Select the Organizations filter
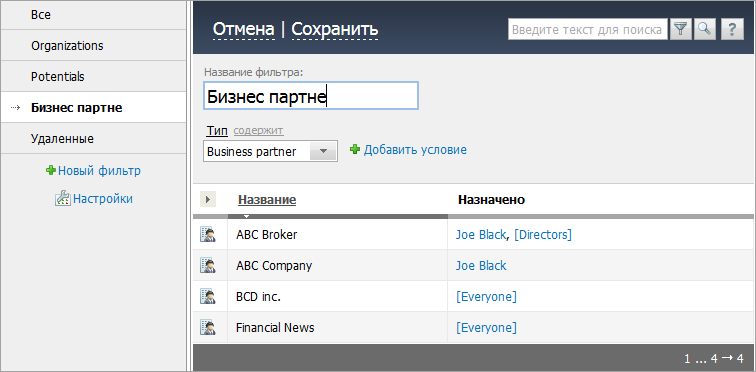The image size is (756, 372). [93, 45]
